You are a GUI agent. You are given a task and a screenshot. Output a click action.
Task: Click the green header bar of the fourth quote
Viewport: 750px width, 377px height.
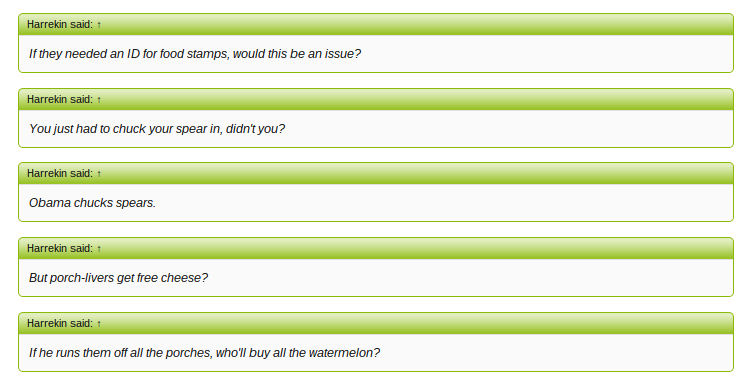click(x=375, y=248)
